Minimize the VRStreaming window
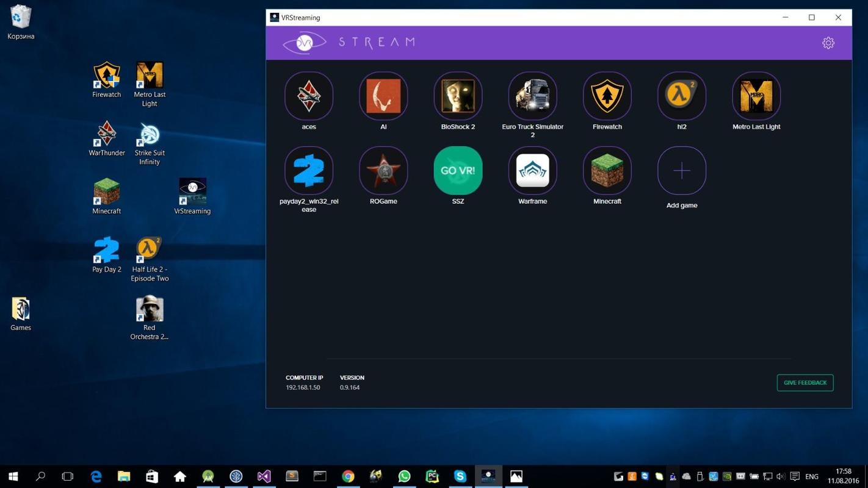Screen dimensions: 868x488 [786, 18]
